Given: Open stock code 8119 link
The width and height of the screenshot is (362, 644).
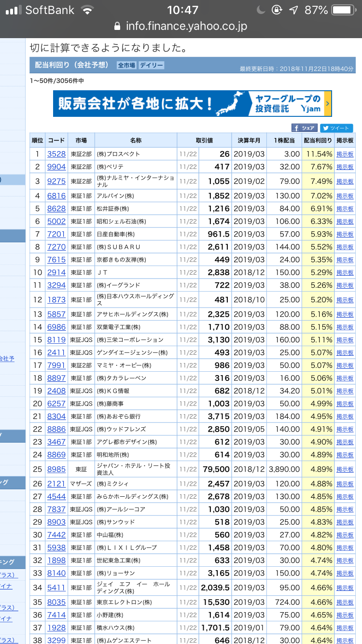Looking at the screenshot, I should (56, 340).
